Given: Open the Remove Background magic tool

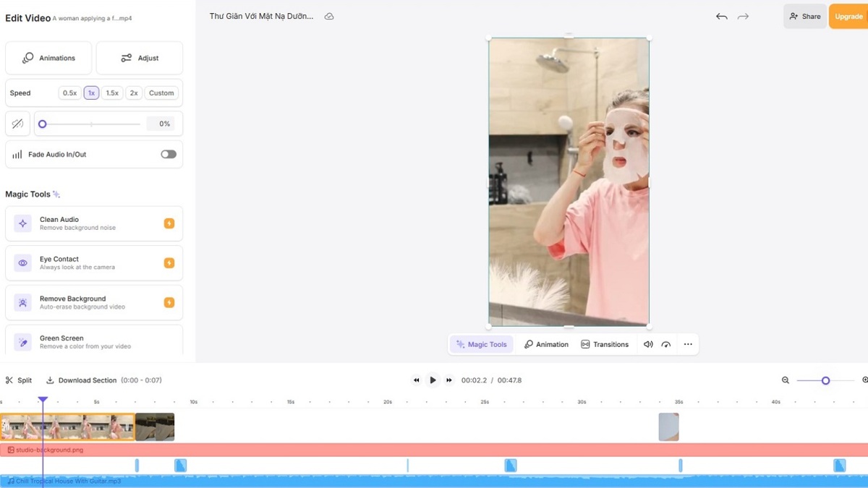Looking at the screenshot, I should pos(93,302).
